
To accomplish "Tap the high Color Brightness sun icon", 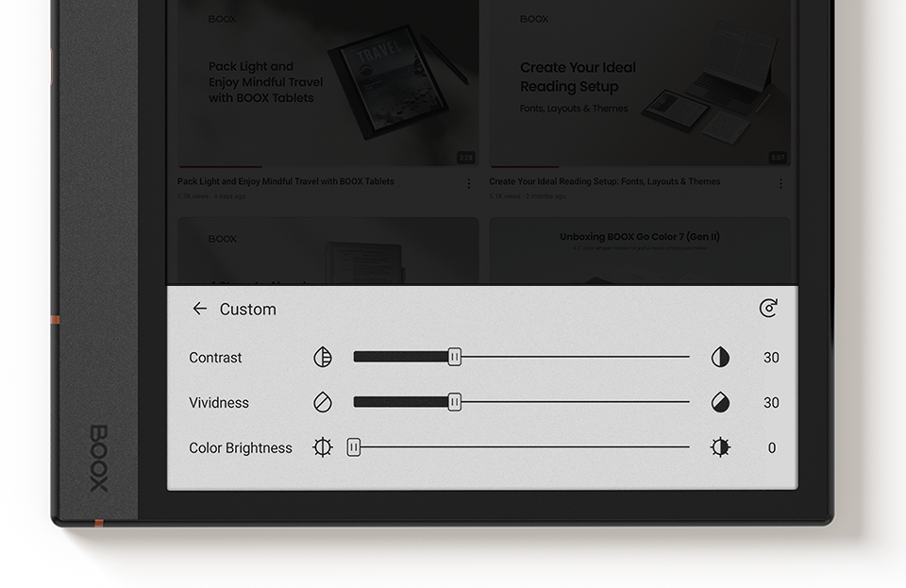I will point(720,447).
